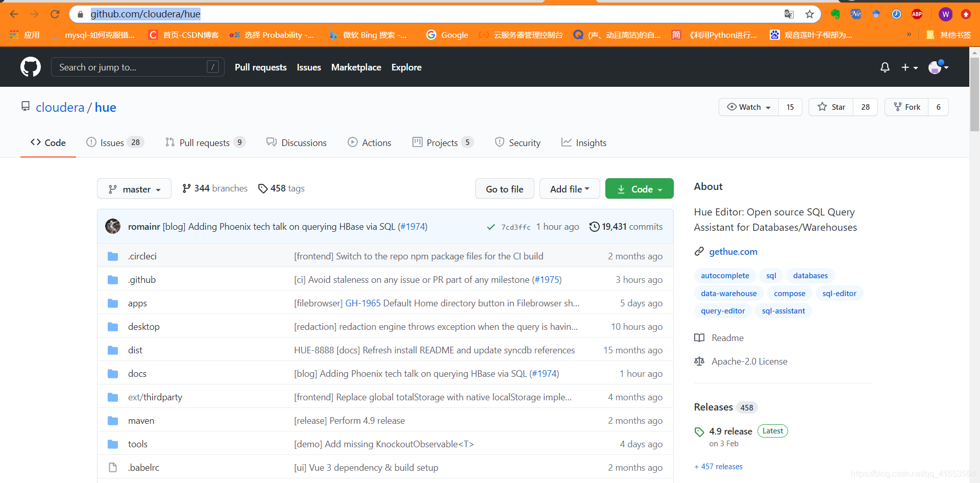This screenshot has width=980, height=483.
Task: Select the Code tab
Action: click(48, 142)
